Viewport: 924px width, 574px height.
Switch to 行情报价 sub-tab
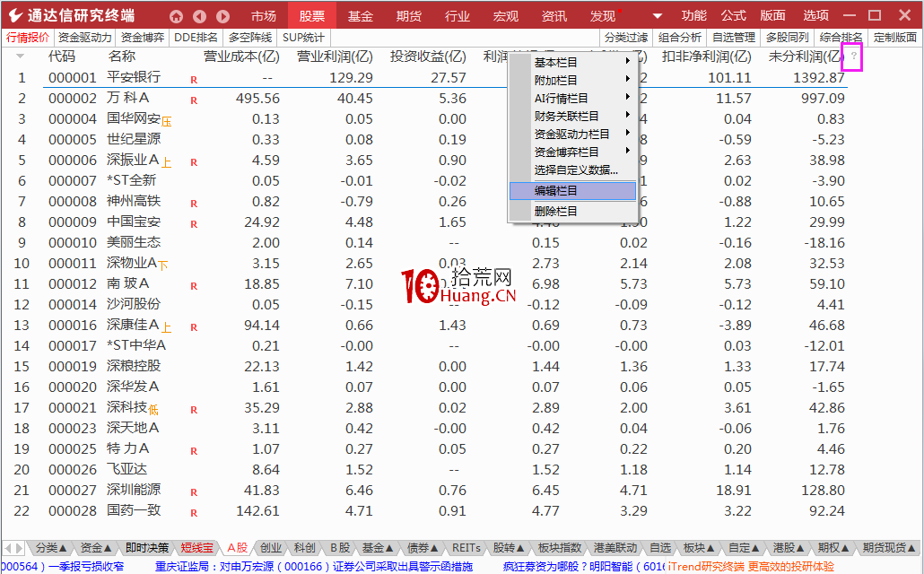tap(28, 38)
